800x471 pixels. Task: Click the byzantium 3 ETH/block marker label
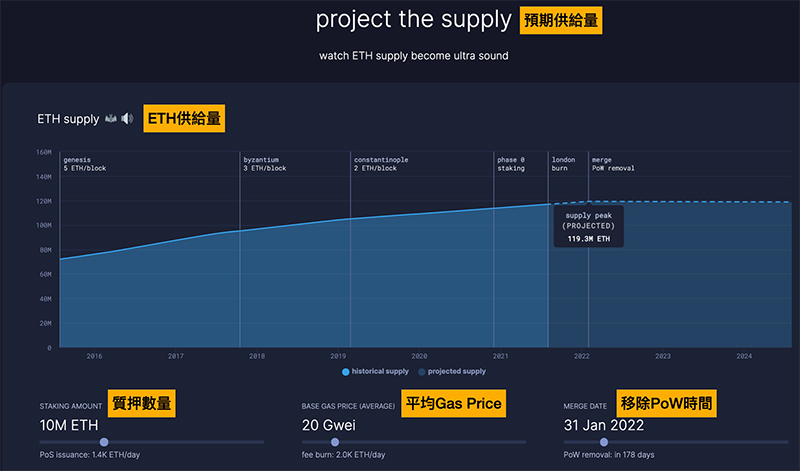pyautogui.click(x=264, y=164)
